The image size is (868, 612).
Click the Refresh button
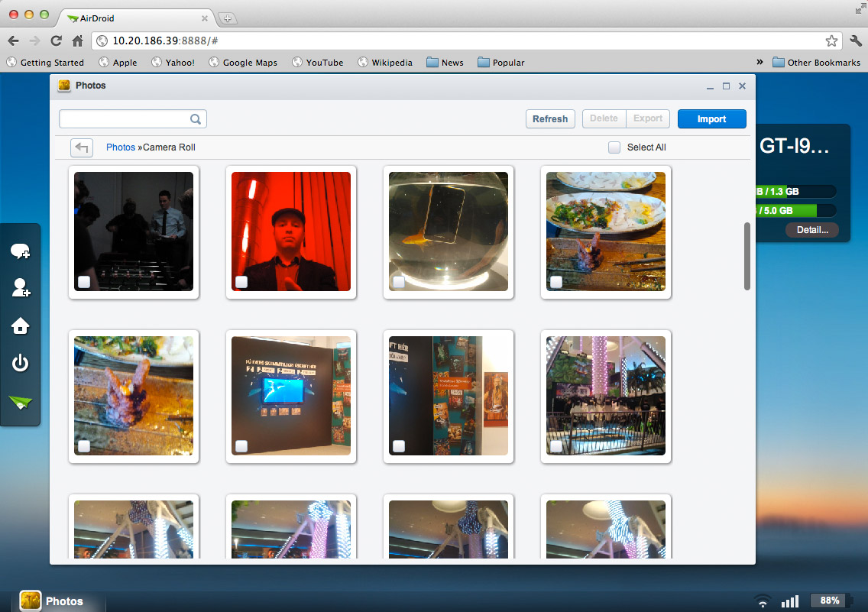tap(550, 118)
